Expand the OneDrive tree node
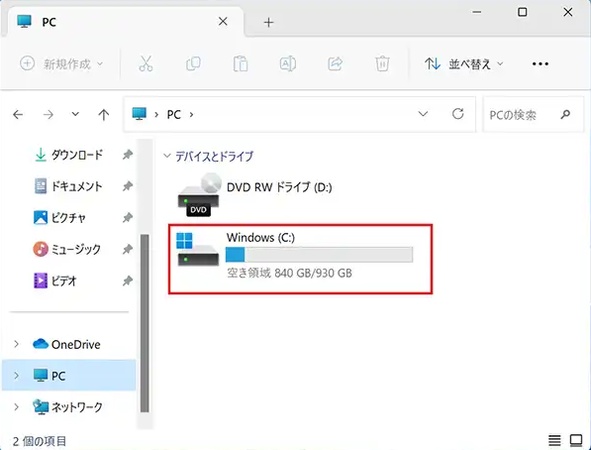This screenshot has height=450, width=591. (x=16, y=344)
